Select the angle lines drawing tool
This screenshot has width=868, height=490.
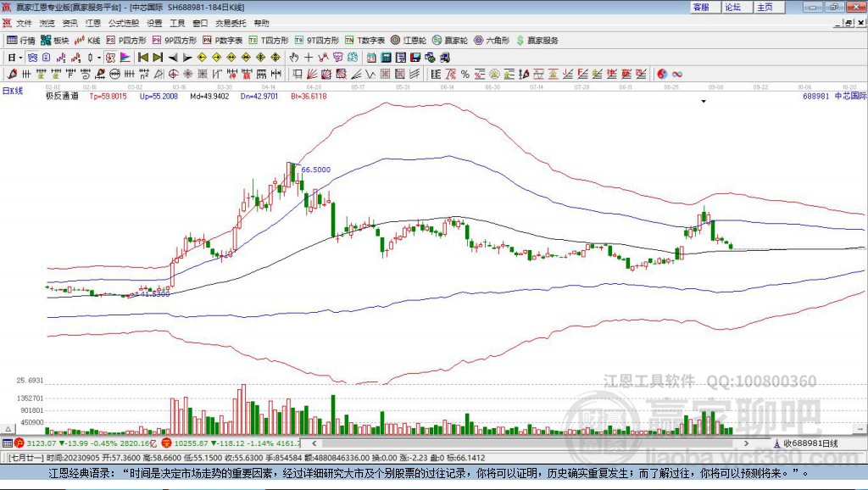[356, 74]
